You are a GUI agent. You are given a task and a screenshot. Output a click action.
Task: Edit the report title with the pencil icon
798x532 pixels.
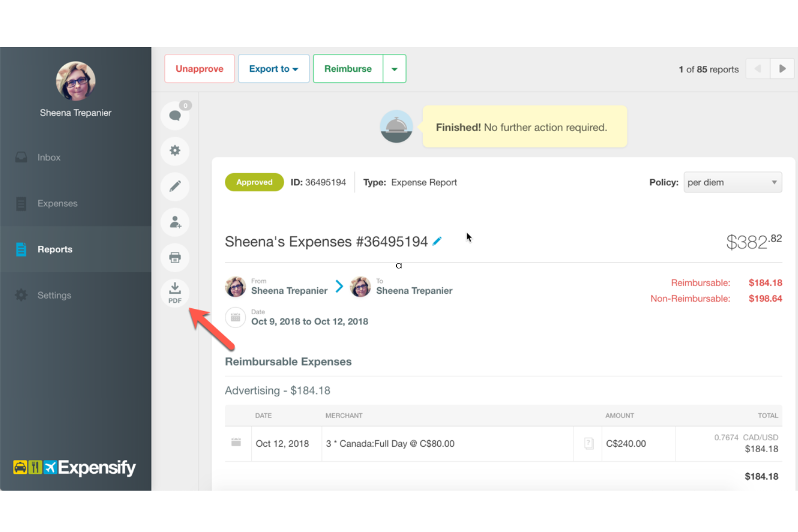[x=437, y=241]
